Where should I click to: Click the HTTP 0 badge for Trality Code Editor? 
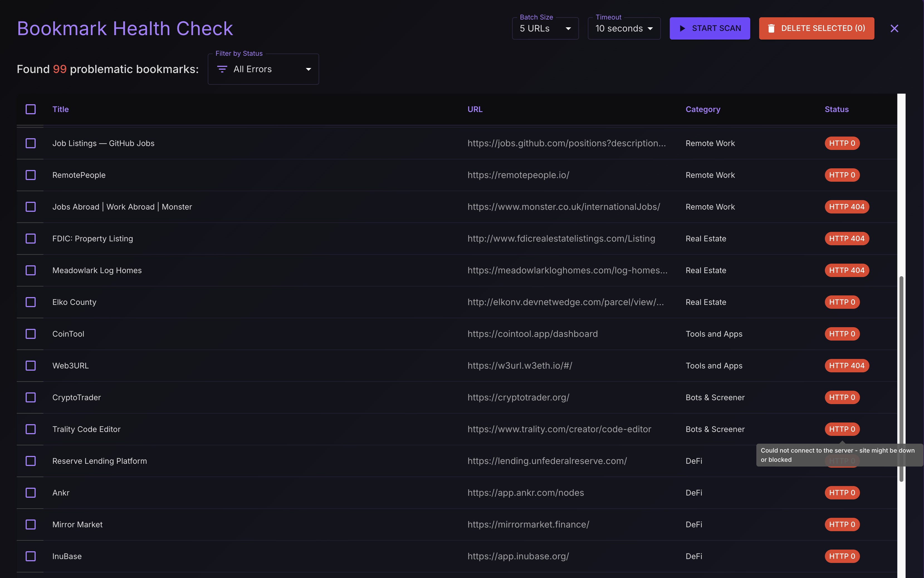click(x=842, y=429)
